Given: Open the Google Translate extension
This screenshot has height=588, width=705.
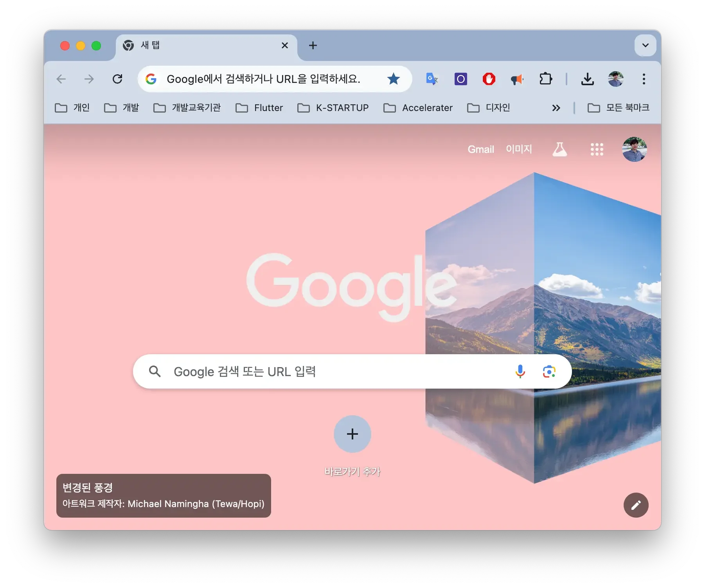Looking at the screenshot, I should [432, 79].
